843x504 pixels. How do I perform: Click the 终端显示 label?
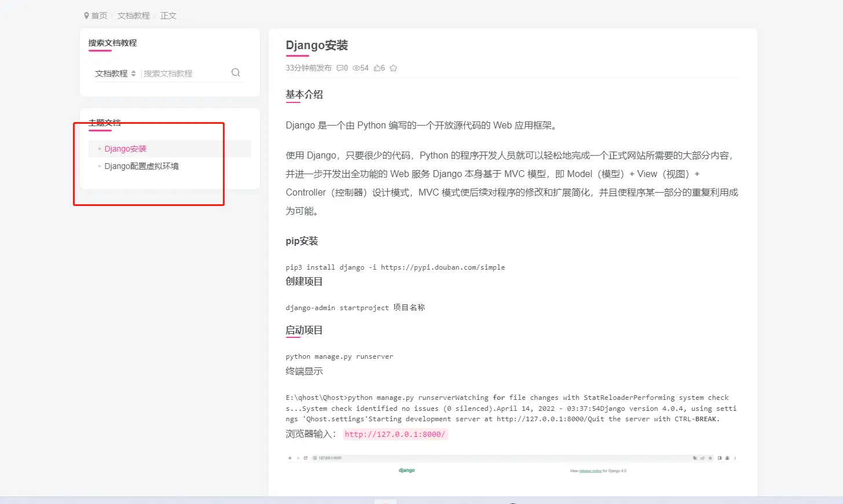pyautogui.click(x=304, y=371)
